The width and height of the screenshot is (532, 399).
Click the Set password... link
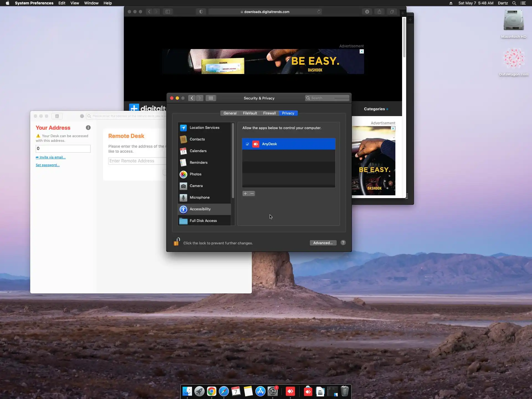pos(48,165)
